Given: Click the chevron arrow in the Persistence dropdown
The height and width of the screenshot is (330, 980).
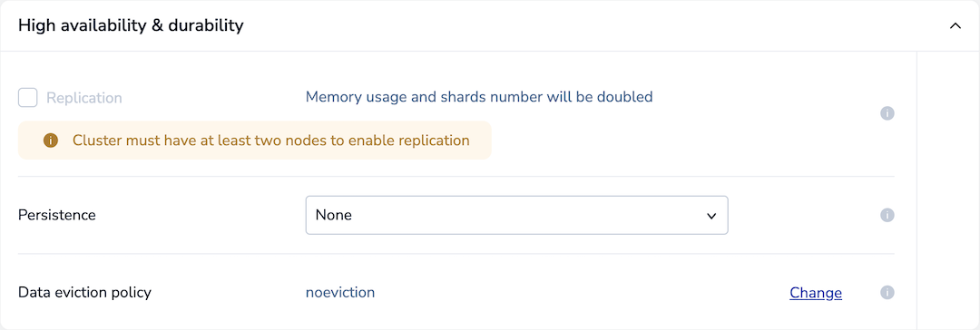Looking at the screenshot, I should [710, 216].
